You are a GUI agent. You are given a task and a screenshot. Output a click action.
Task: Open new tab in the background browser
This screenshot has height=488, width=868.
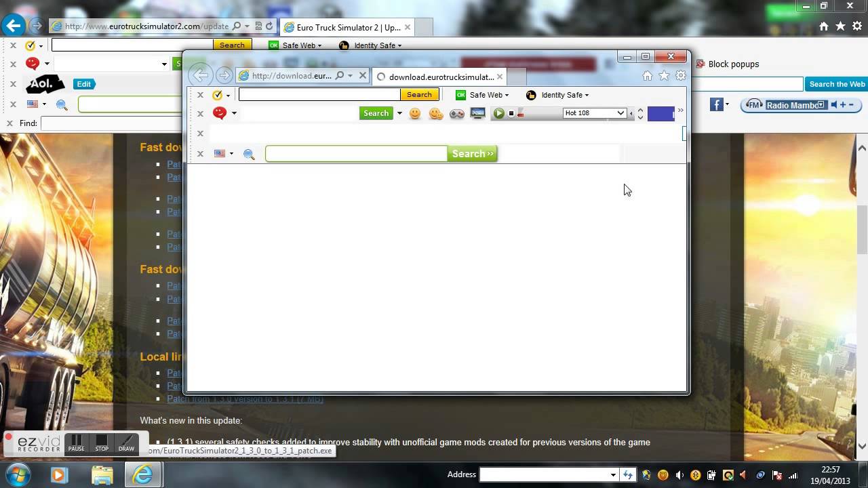(423, 28)
